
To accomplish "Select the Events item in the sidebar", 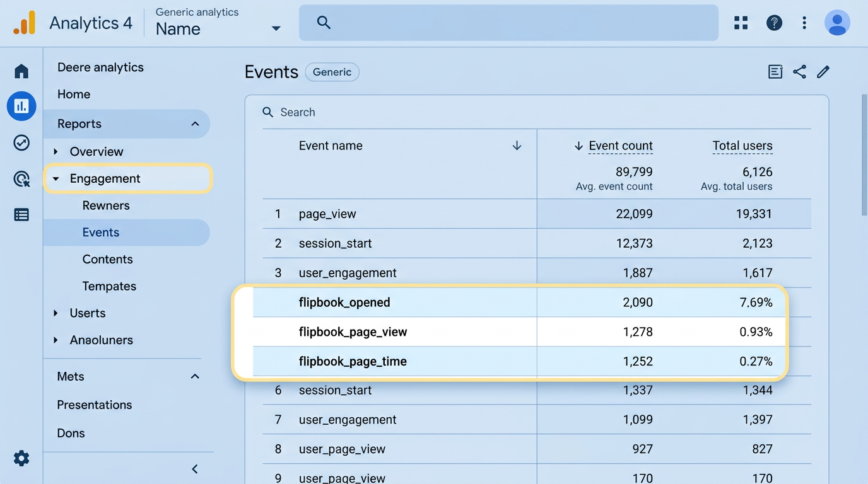I will (x=100, y=232).
